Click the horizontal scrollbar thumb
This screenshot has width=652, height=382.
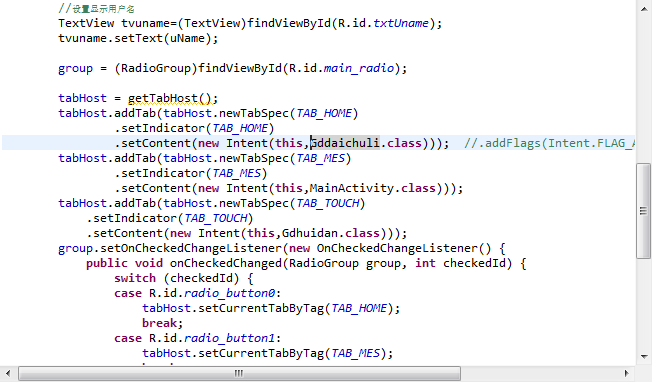click(240, 373)
